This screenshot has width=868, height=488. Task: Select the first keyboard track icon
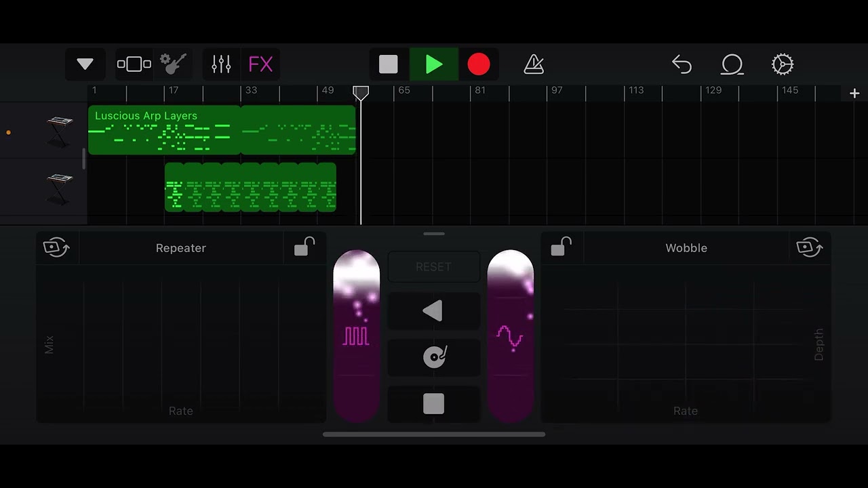tap(59, 131)
